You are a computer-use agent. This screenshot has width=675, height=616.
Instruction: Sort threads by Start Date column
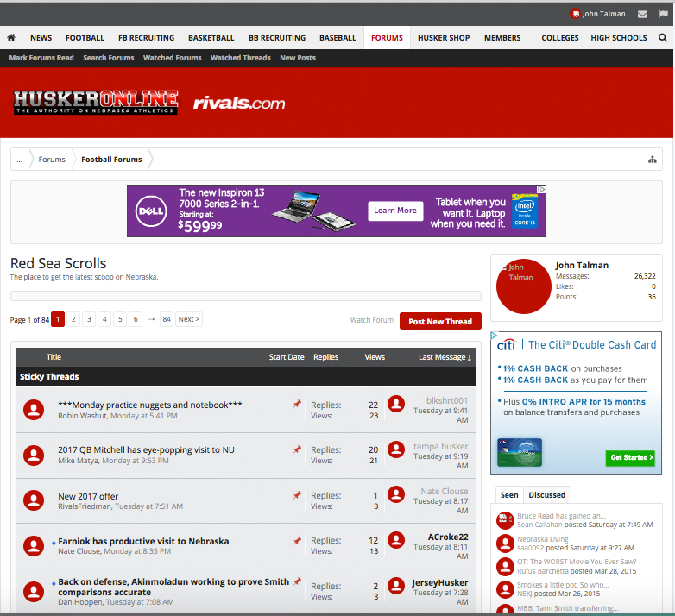[287, 357]
